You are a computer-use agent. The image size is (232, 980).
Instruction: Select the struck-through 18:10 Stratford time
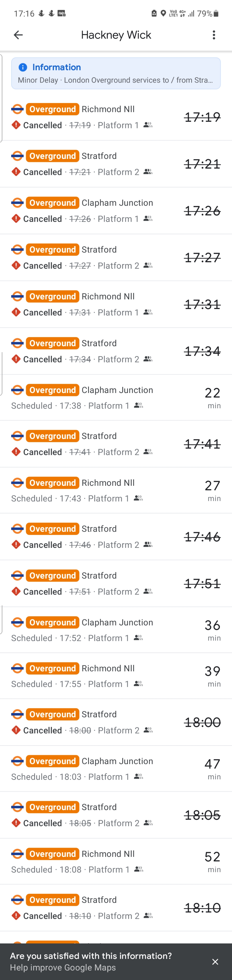click(x=202, y=908)
